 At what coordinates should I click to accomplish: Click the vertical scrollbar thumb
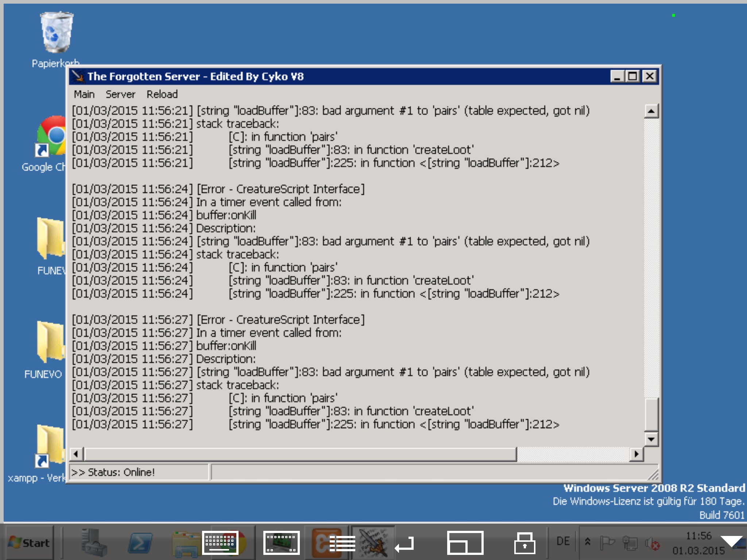coord(651,415)
